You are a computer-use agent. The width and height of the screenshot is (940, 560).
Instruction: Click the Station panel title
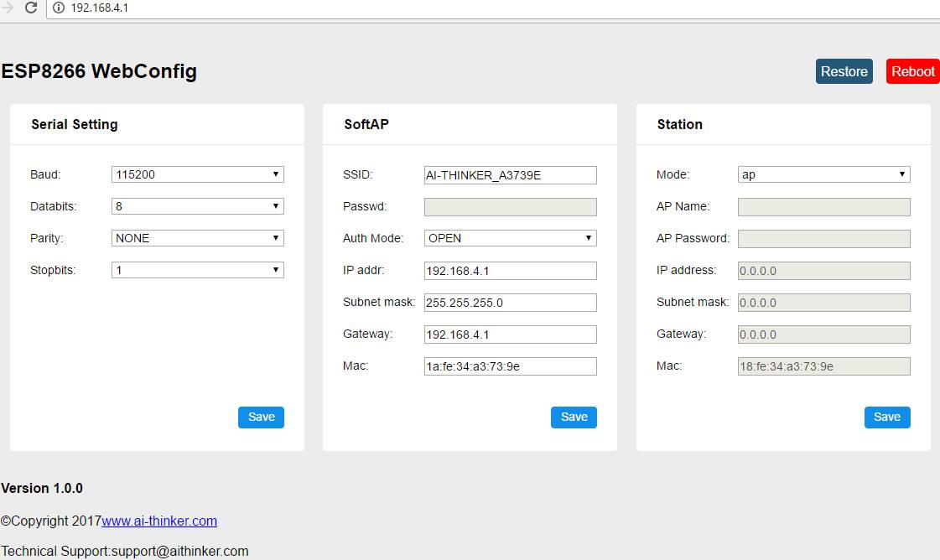(x=679, y=124)
